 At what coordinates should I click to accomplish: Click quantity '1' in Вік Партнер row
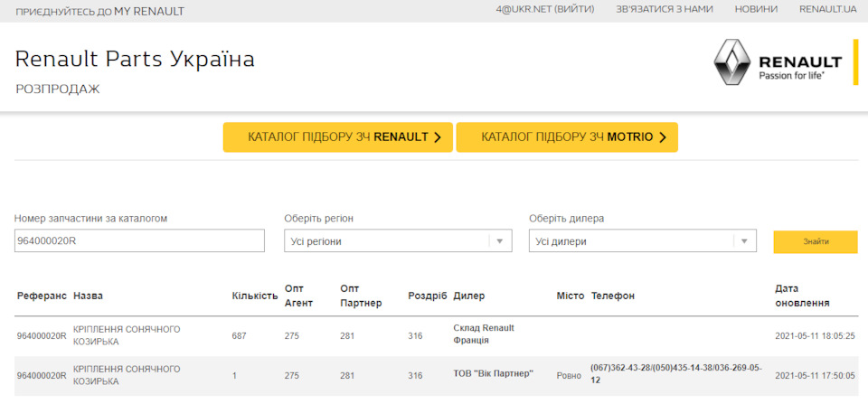[x=234, y=376]
